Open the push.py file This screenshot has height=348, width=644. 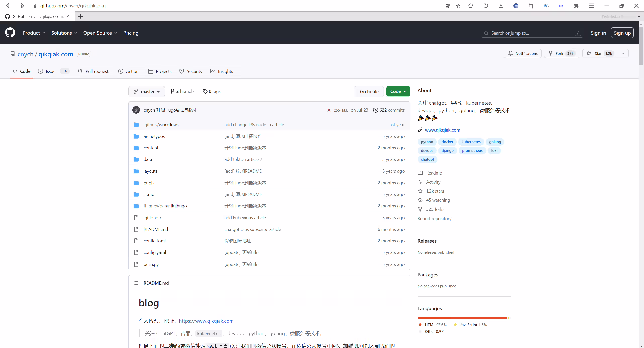151,264
